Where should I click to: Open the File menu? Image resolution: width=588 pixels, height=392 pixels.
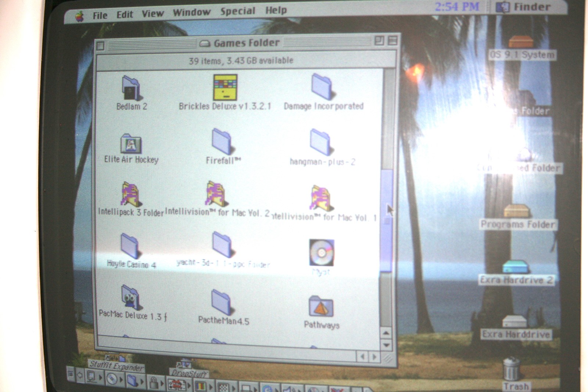[100, 15]
